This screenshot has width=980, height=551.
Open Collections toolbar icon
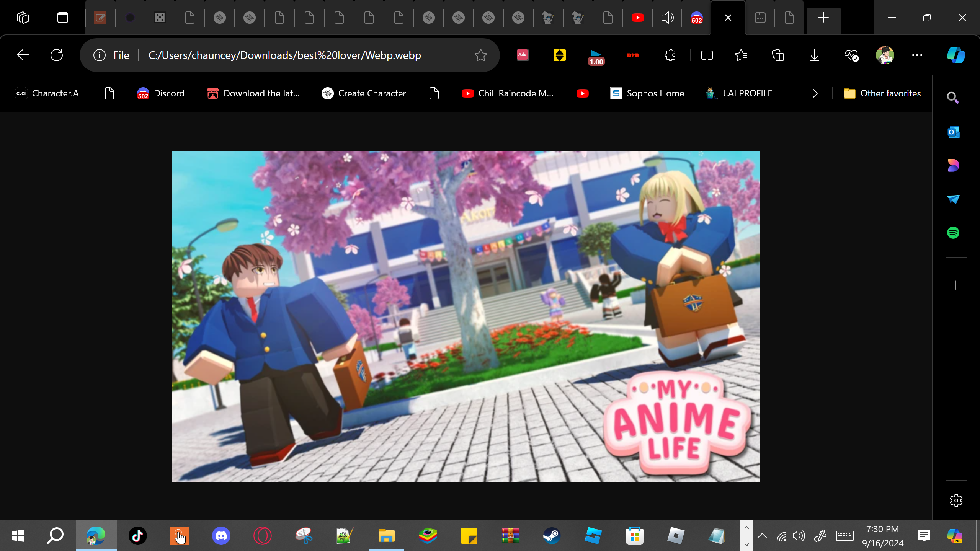[x=778, y=55]
